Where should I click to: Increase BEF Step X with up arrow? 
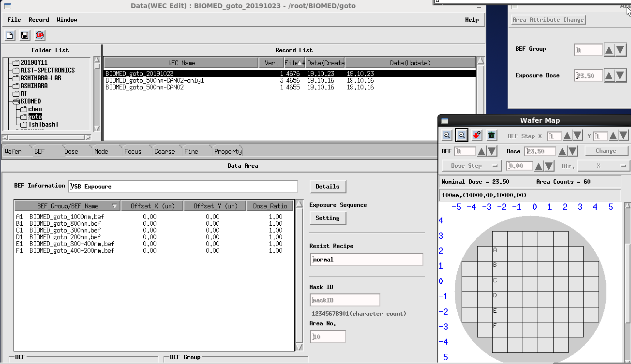(568, 136)
